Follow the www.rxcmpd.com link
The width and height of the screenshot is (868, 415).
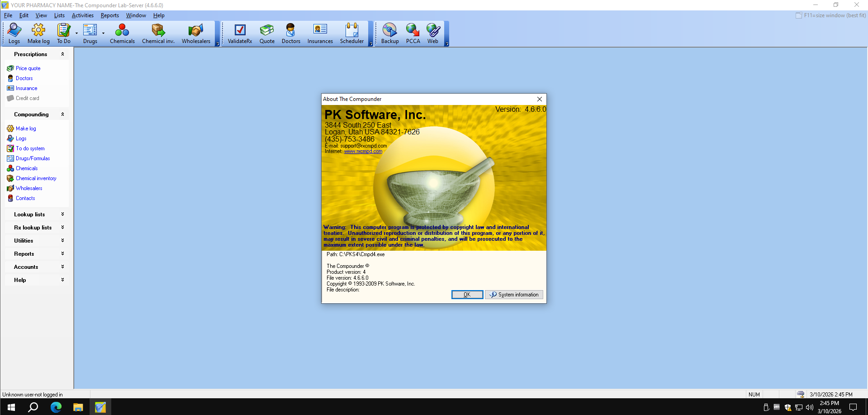(x=363, y=152)
